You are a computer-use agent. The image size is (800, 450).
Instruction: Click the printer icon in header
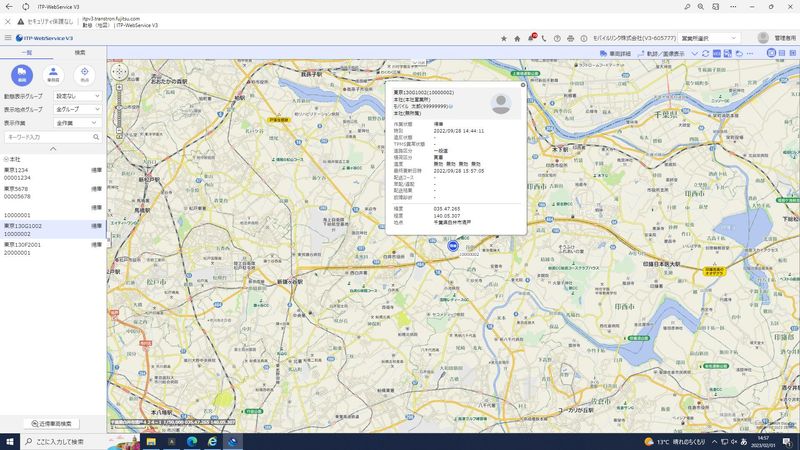(x=570, y=38)
